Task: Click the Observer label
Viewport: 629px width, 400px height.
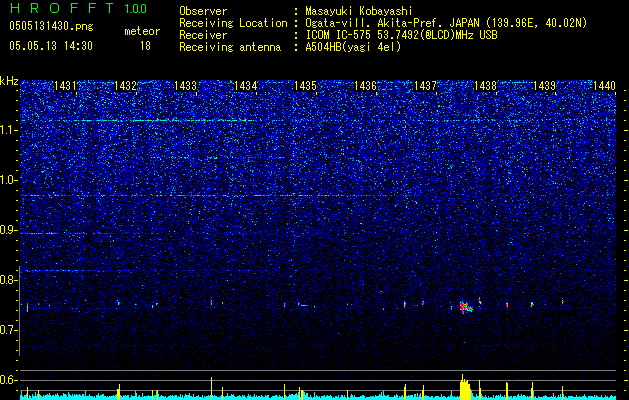Action: point(203,11)
